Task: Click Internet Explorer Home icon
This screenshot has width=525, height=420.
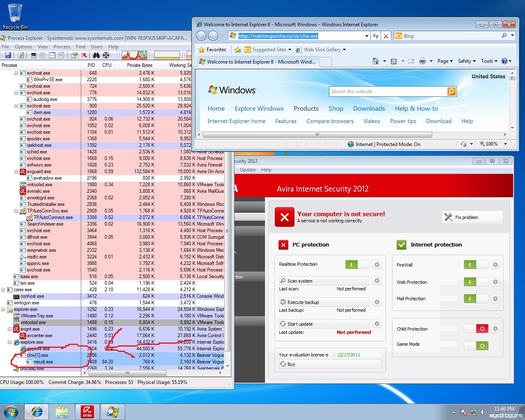Action: (375, 61)
